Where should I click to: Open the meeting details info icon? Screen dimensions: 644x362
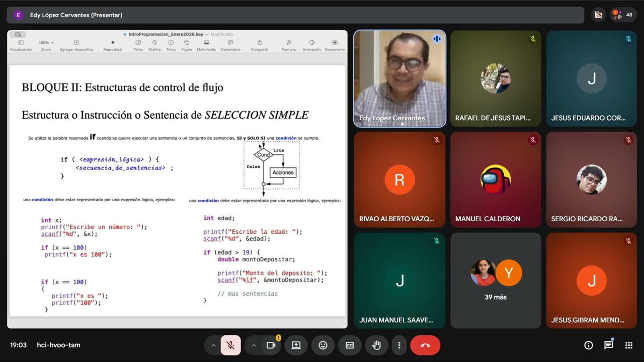pos(589,345)
